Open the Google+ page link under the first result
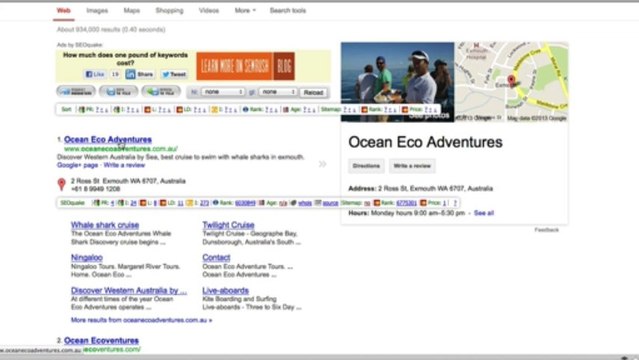Viewport: 639px width, 360px height. (x=77, y=165)
